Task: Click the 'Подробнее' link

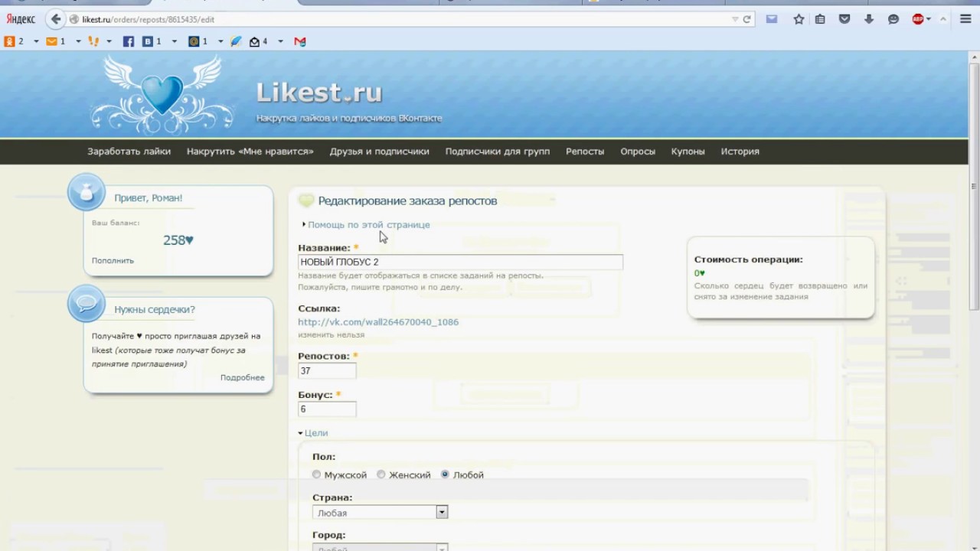Action: tap(243, 378)
